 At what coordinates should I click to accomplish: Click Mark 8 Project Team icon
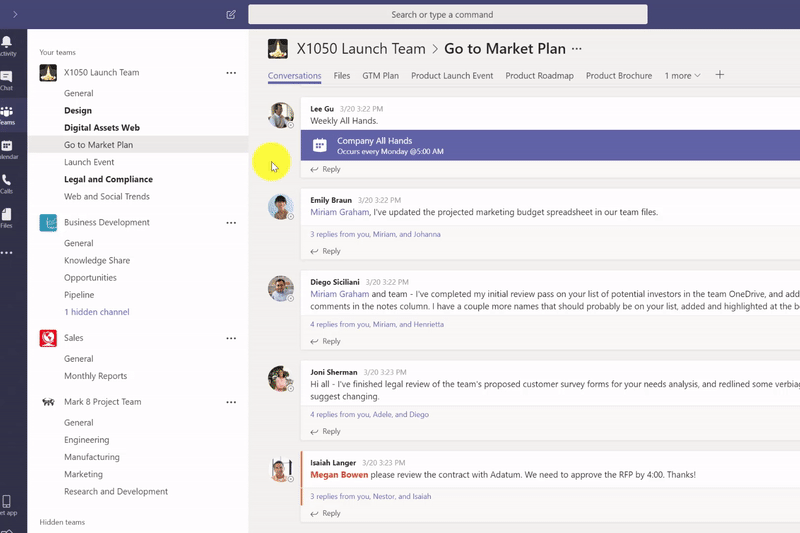tap(48, 402)
